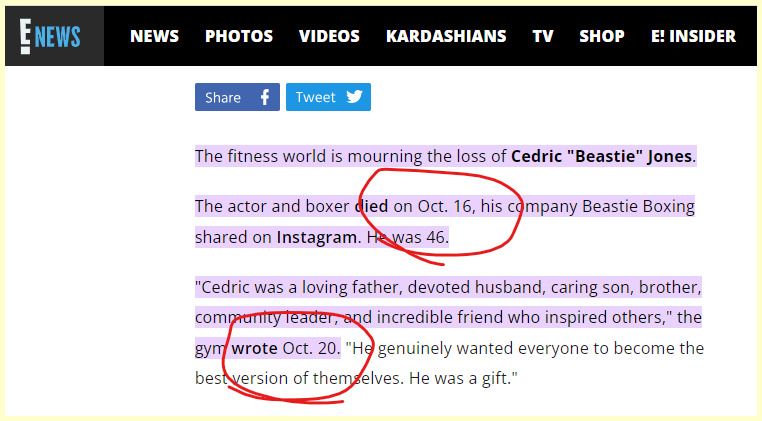Click the Twitter bird icon

point(355,97)
